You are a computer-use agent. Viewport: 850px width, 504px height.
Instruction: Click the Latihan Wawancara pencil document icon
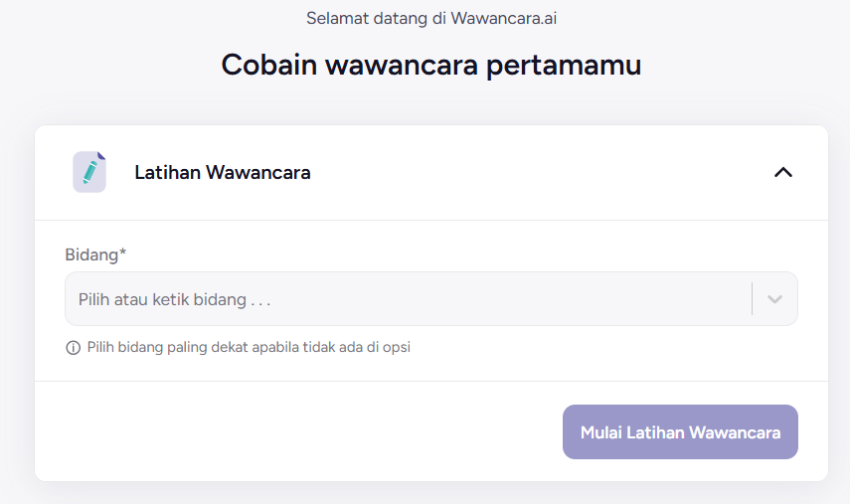tap(89, 172)
